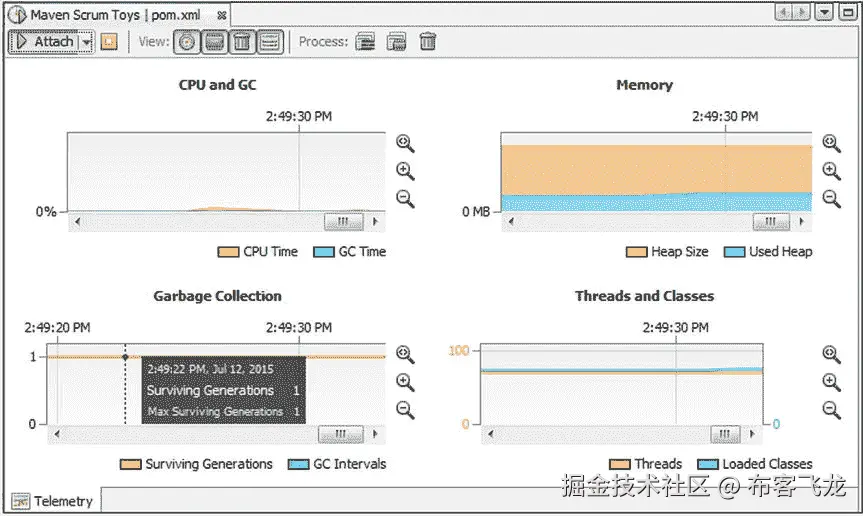
Task: Click left scroll arrow under Threads and Classes chart
Action: click(x=490, y=434)
